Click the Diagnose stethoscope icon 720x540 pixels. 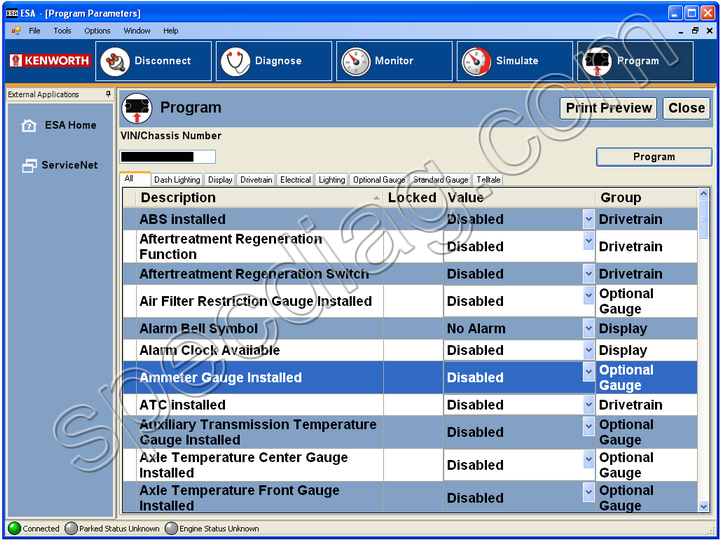click(x=235, y=61)
